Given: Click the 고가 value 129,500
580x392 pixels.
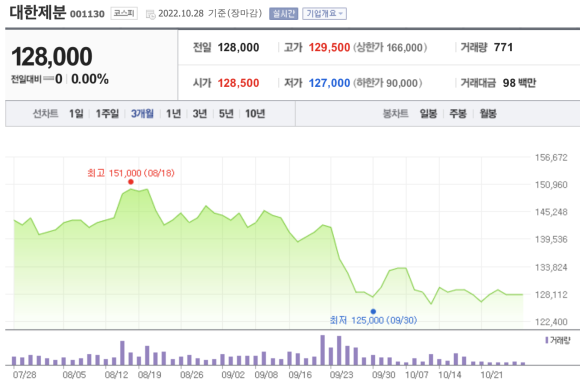Looking at the screenshot, I should coord(329,47).
